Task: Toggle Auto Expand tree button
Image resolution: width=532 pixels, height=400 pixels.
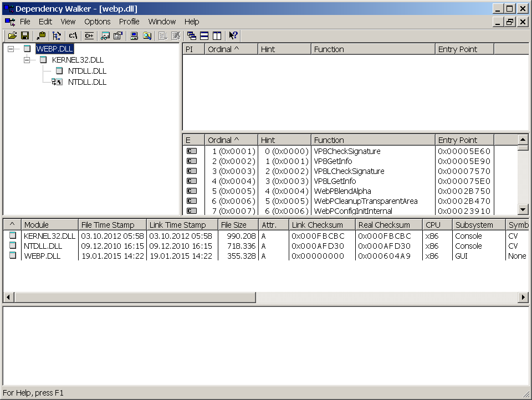Action: coord(57,36)
